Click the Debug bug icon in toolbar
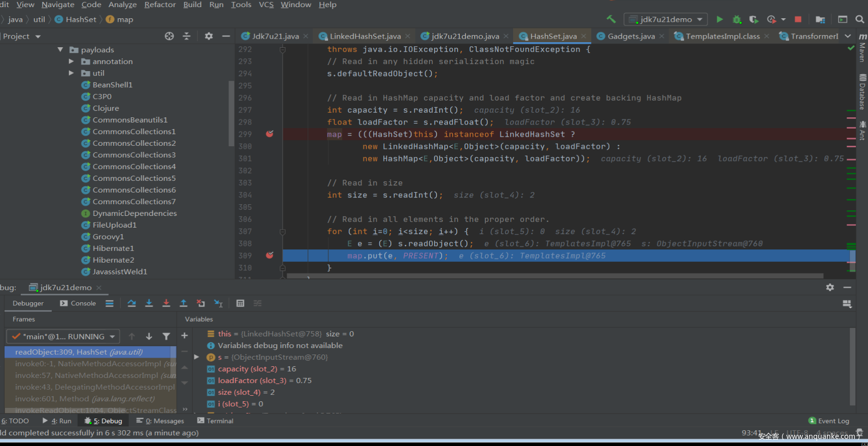The height and width of the screenshot is (446, 868). [x=737, y=19]
